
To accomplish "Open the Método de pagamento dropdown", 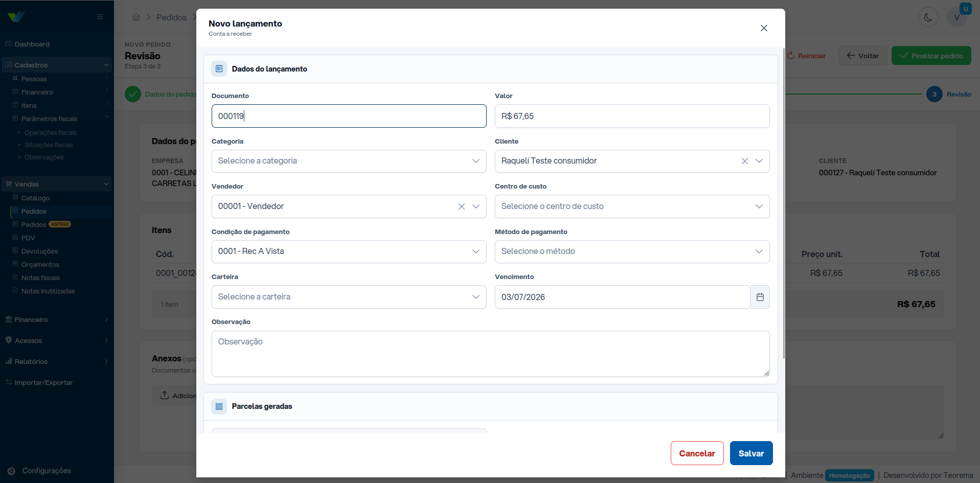I will coord(632,251).
